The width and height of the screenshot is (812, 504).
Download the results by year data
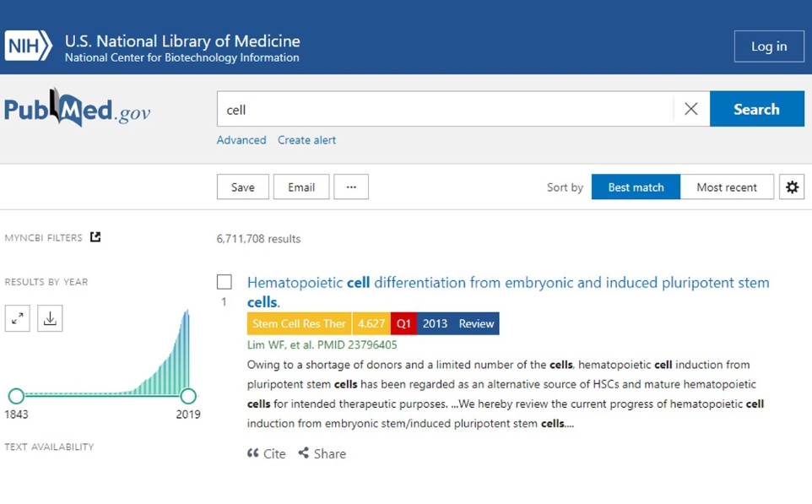[x=50, y=318]
